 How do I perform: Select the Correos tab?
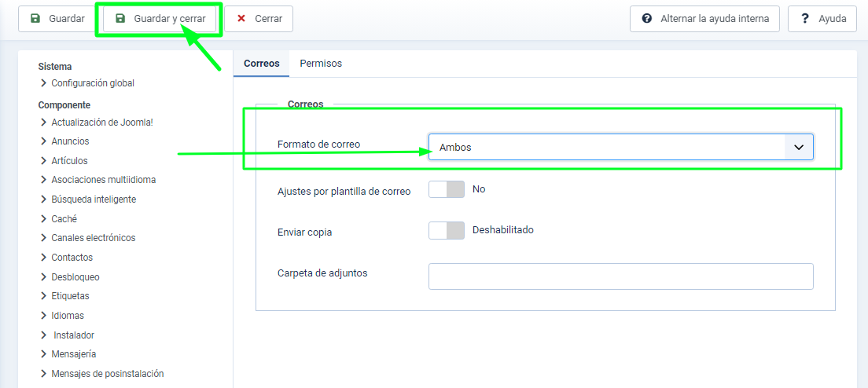point(261,64)
